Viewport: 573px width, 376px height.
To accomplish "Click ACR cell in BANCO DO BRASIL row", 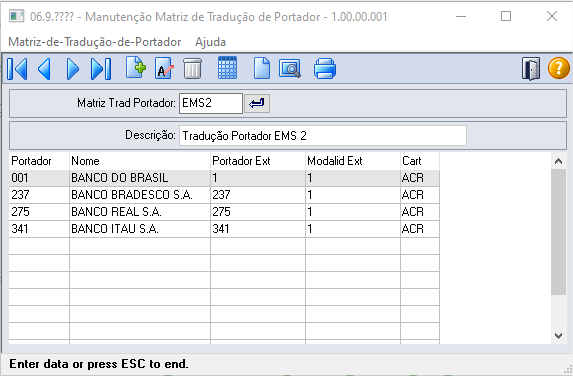I will tap(420, 178).
